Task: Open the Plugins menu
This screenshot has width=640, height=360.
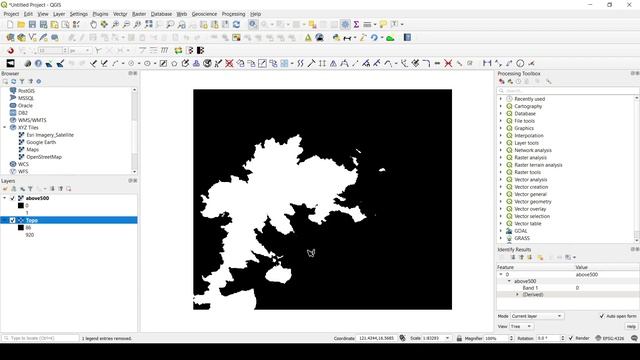Action: (x=100, y=14)
